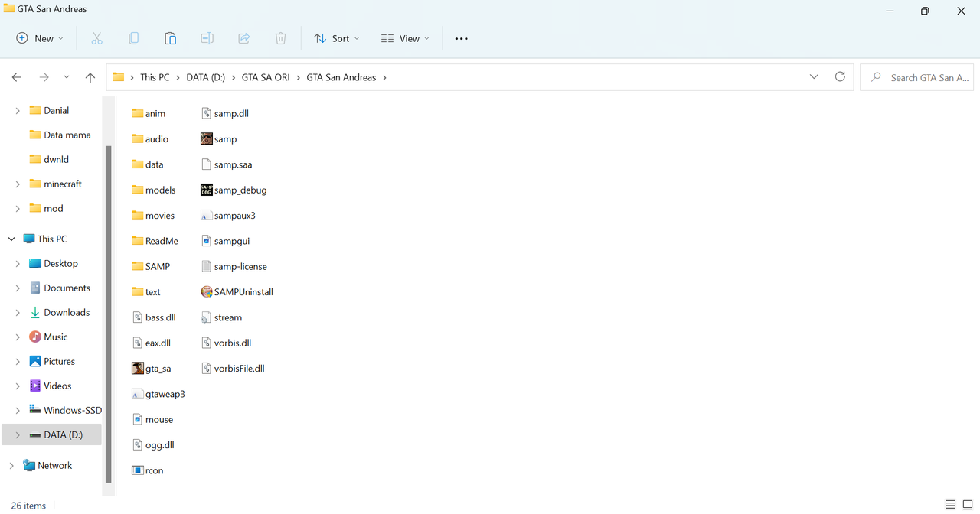Go forward with the right arrow
Screen dimensions: 980x514
pos(44,77)
